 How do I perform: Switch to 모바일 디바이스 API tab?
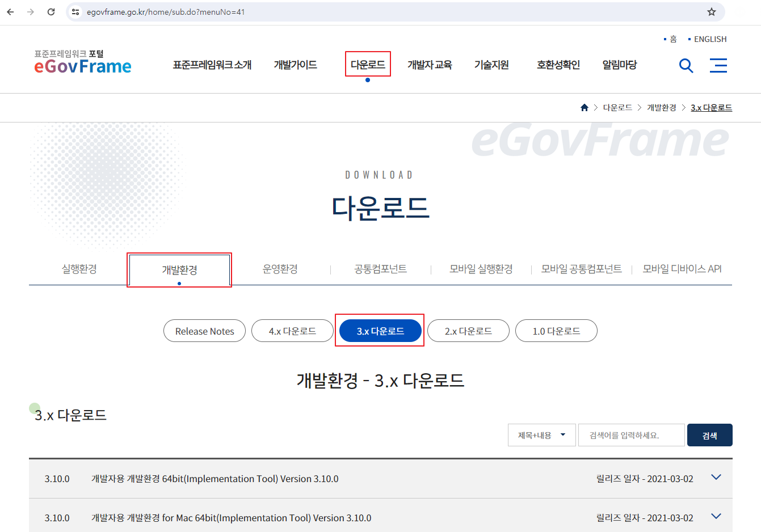[x=682, y=269]
